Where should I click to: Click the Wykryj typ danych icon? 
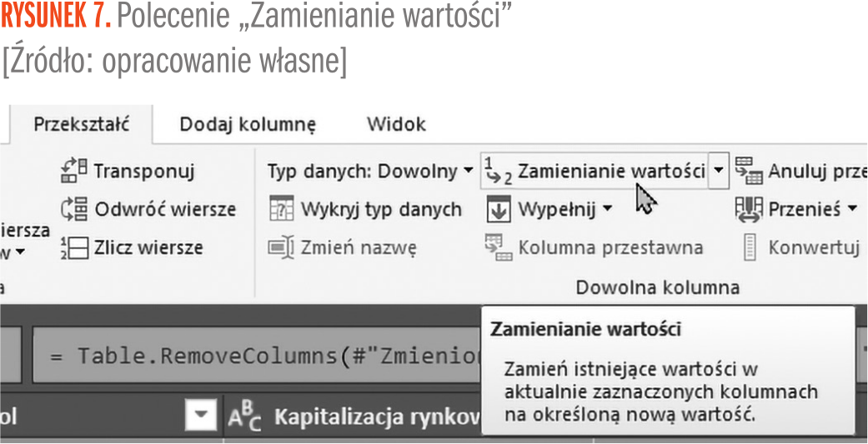pos(282,209)
